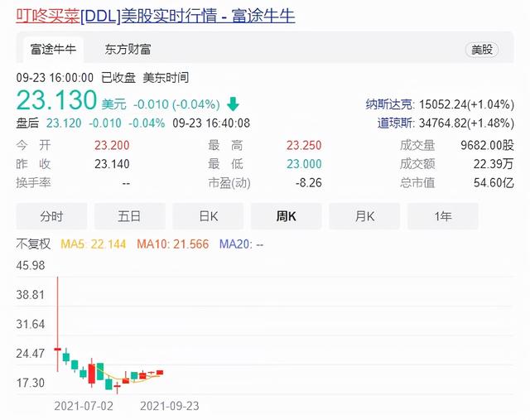Screen dimensions: 530x420
Task: Click the 道琼斯 index value 34764.82(+1.48%)
Action: point(466,123)
